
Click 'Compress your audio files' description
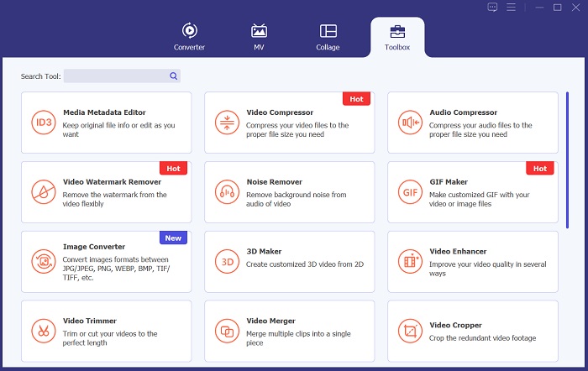[x=480, y=129]
